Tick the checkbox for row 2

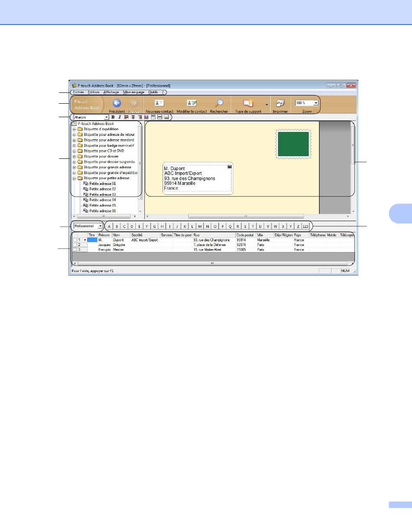pos(75,245)
